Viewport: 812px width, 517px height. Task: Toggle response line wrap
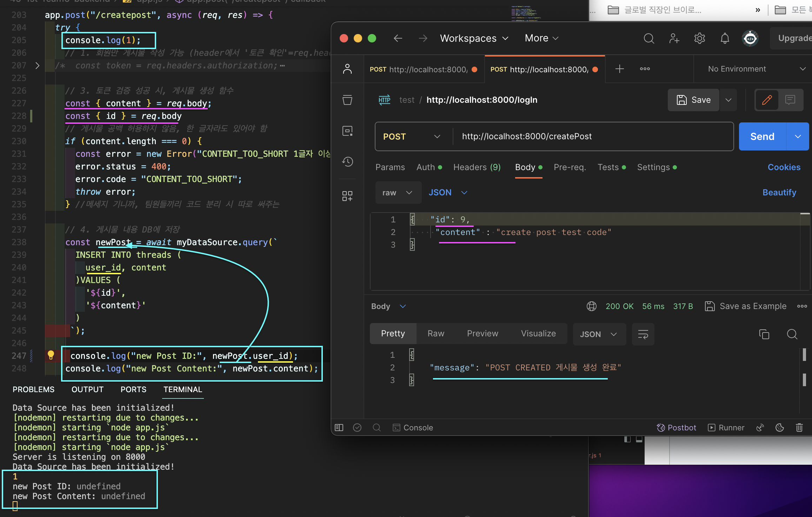click(x=643, y=334)
